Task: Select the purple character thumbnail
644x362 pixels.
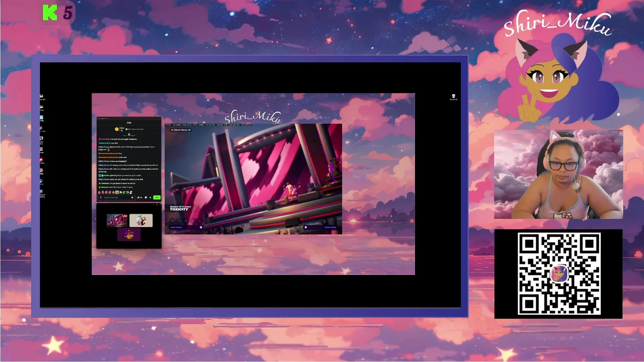Action: pos(129,234)
